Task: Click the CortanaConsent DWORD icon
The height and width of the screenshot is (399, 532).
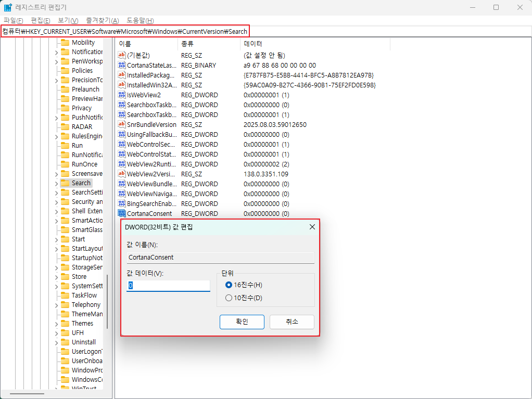Action: coord(122,213)
